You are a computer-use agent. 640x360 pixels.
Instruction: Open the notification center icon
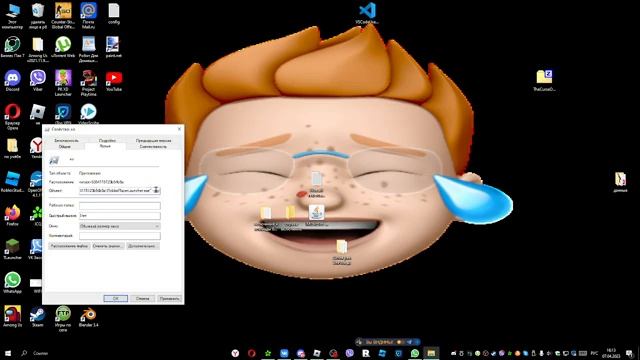pyautogui.click(x=630, y=353)
